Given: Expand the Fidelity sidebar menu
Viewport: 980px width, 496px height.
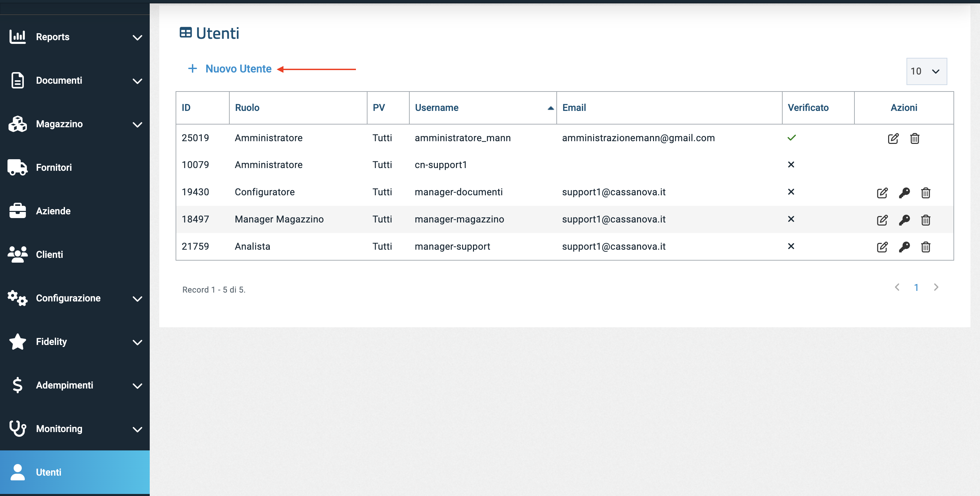Looking at the screenshot, I should point(75,342).
